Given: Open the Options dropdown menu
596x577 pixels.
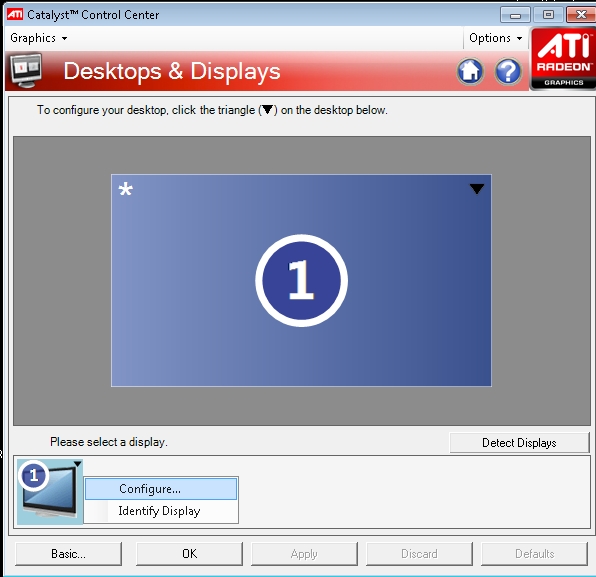Looking at the screenshot, I should point(495,38).
